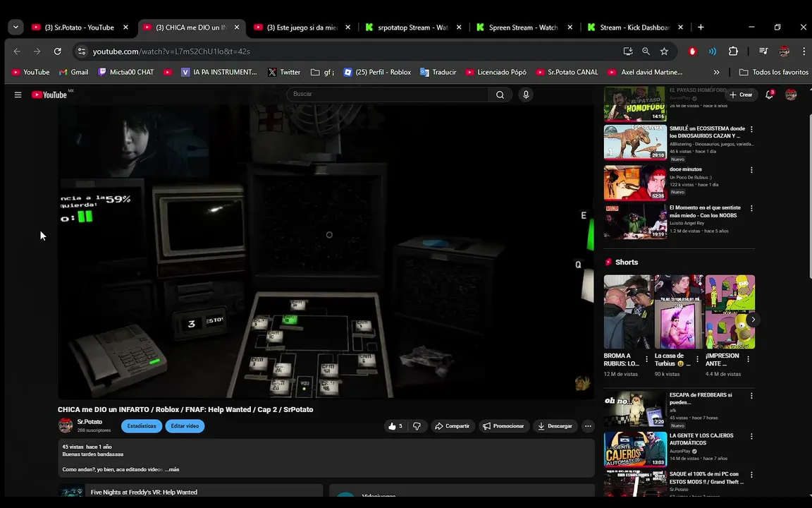Open options for La casa de Turbius short

[697, 358]
